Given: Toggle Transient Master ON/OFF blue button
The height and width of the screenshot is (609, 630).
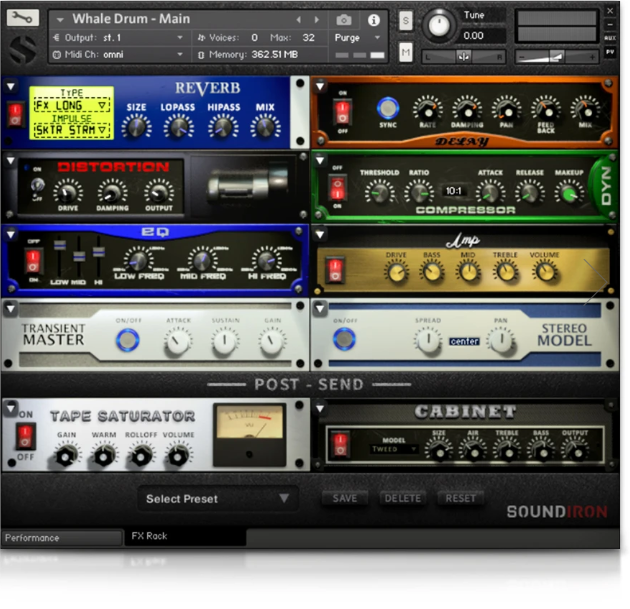Looking at the screenshot, I should coord(128,340).
